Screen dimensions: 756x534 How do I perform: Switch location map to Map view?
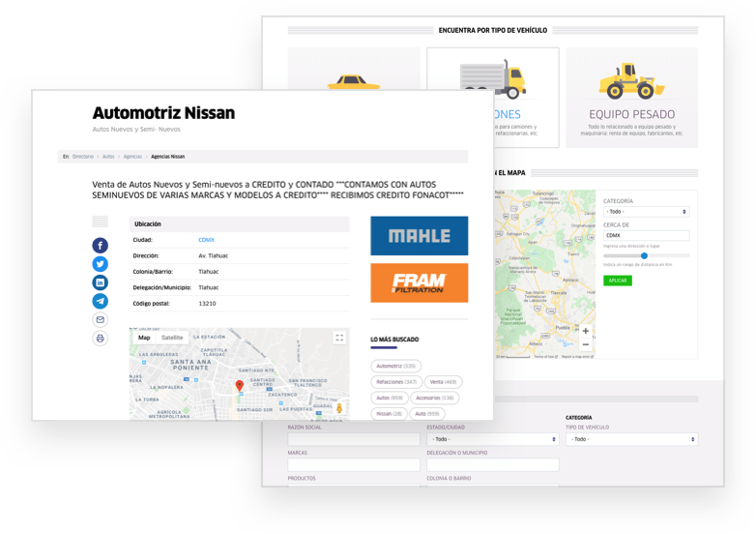click(144, 338)
